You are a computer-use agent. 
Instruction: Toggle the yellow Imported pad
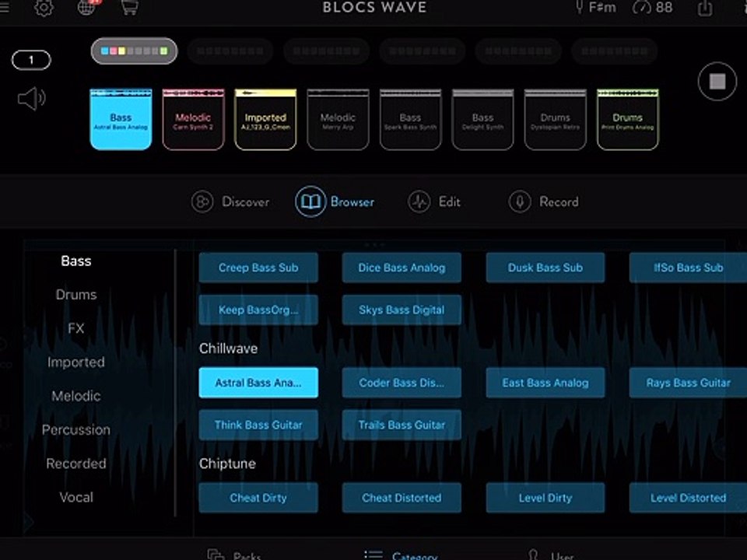click(266, 120)
